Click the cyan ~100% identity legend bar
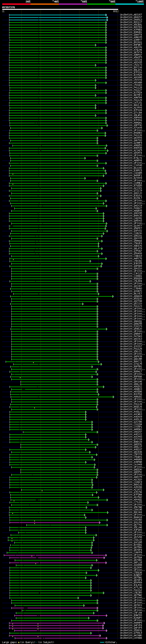The height and width of the screenshot is (644, 146). pos(130,4)
